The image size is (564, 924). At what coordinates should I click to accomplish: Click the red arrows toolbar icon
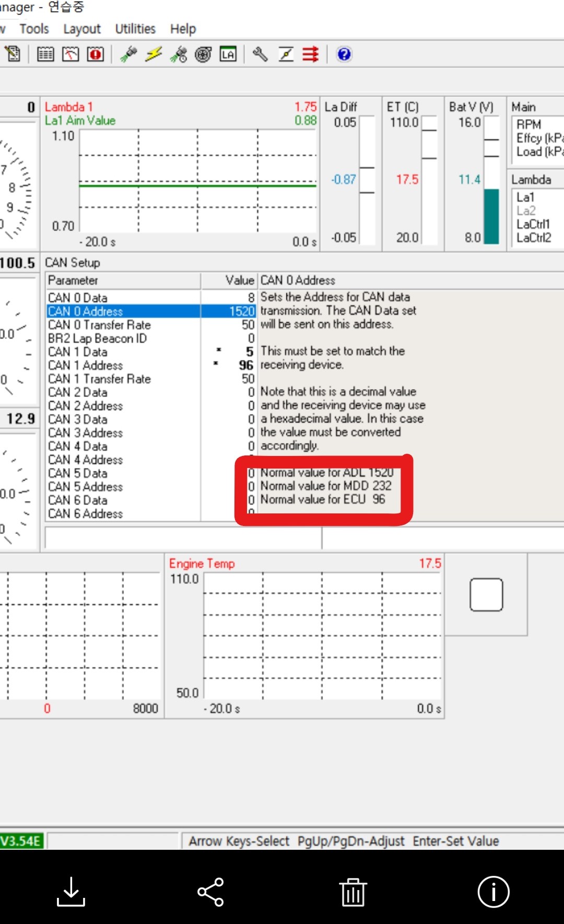310,54
